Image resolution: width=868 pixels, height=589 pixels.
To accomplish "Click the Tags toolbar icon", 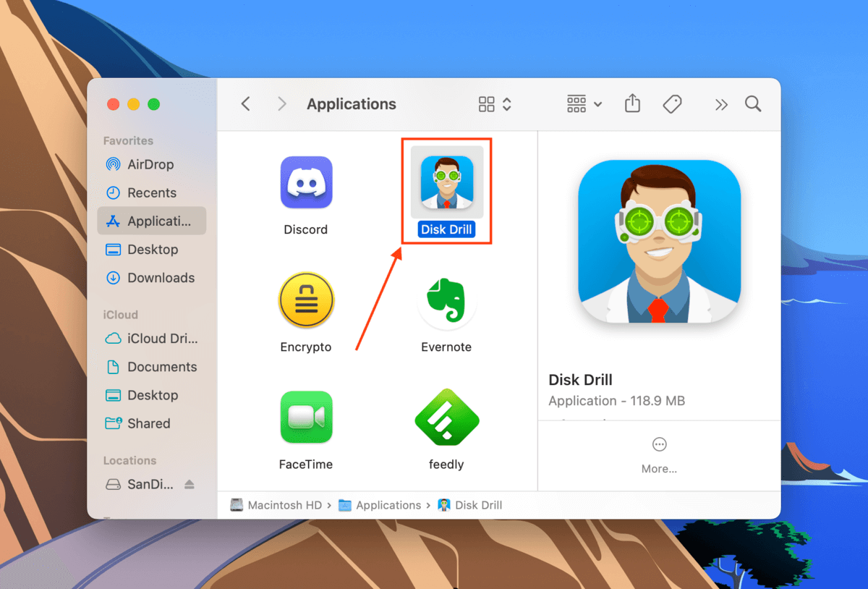I will tap(672, 104).
